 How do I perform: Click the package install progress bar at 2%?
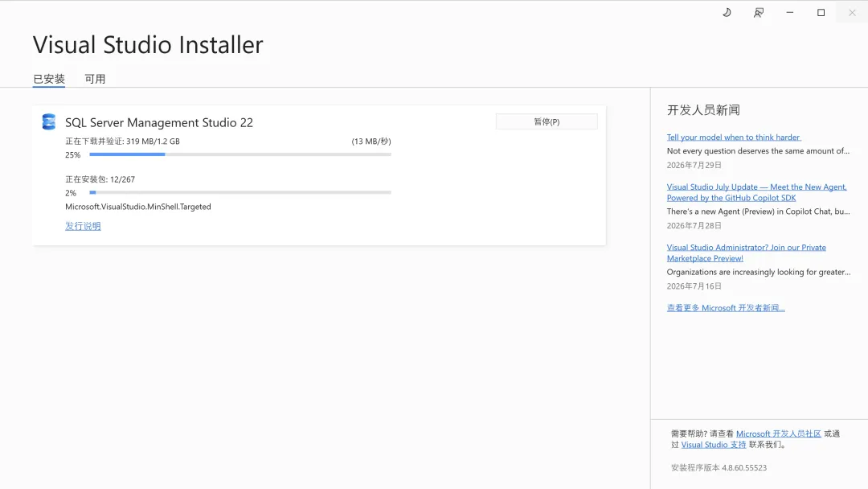[x=240, y=193]
